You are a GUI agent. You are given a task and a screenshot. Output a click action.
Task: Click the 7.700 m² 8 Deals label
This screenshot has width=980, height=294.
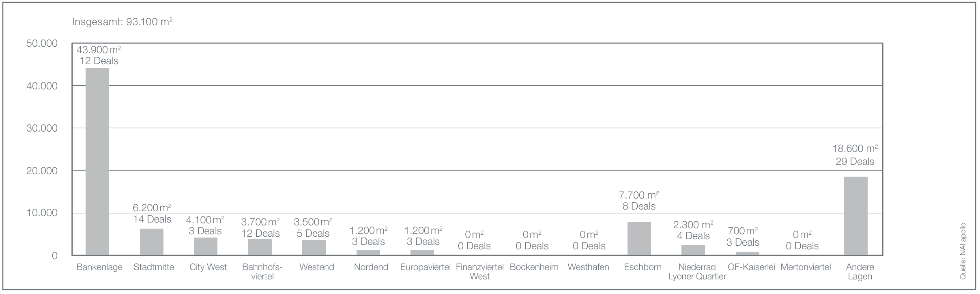639,201
